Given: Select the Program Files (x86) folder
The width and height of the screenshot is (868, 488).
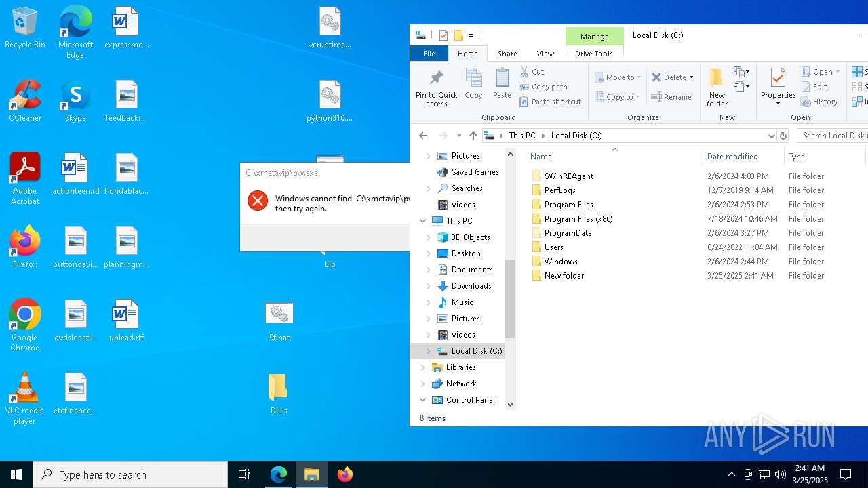Looking at the screenshot, I should pyautogui.click(x=578, y=219).
